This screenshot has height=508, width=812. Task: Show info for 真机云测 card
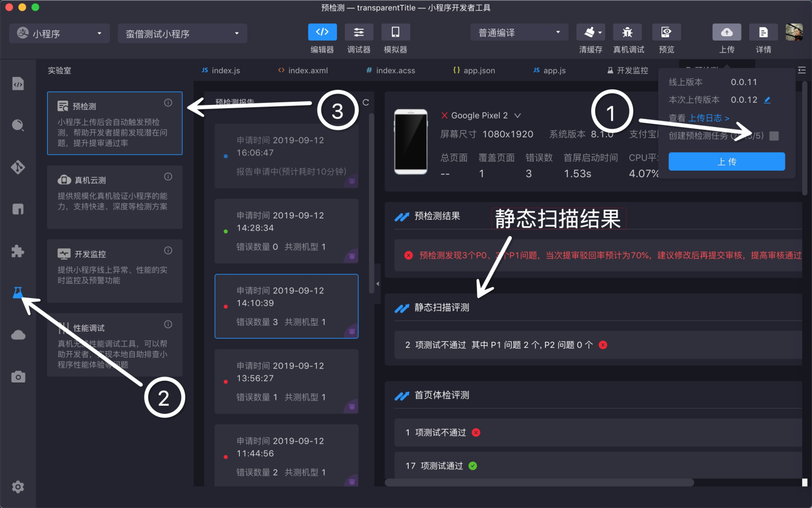(x=168, y=176)
